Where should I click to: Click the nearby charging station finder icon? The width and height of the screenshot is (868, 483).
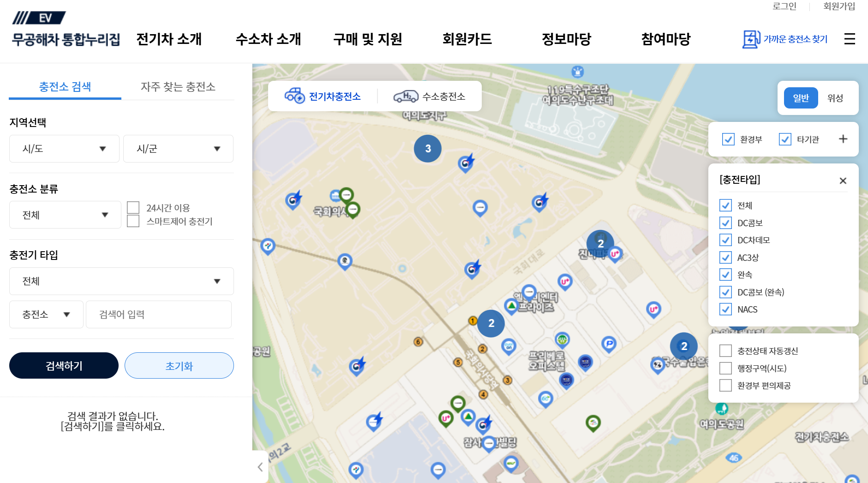751,39
